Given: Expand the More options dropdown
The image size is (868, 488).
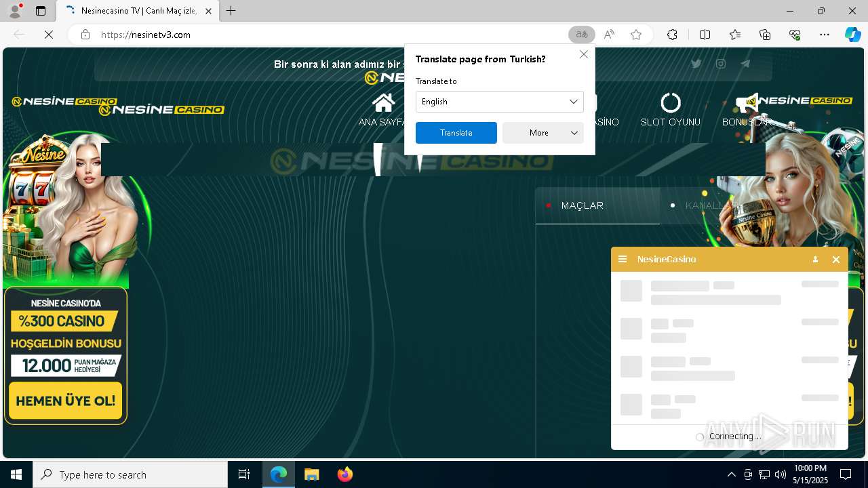Looking at the screenshot, I should click(x=543, y=133).
